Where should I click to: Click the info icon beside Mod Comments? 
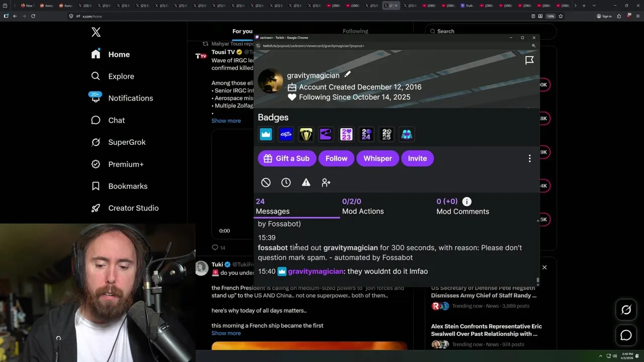click(467, 202)
